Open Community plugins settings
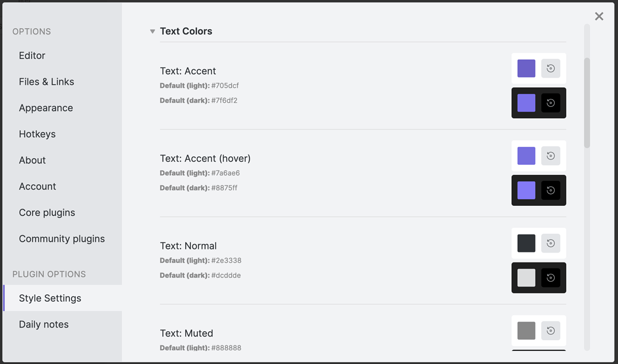618x364 pixels. (62, 239)
